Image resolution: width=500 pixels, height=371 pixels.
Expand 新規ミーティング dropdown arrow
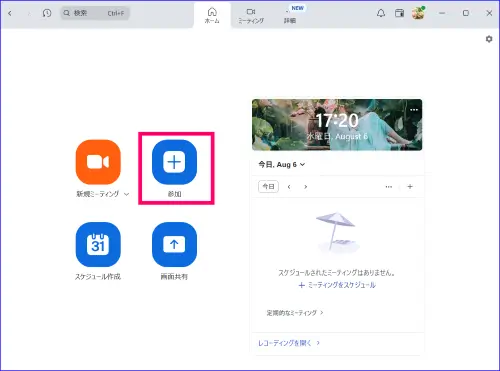(x=127, y=194)
